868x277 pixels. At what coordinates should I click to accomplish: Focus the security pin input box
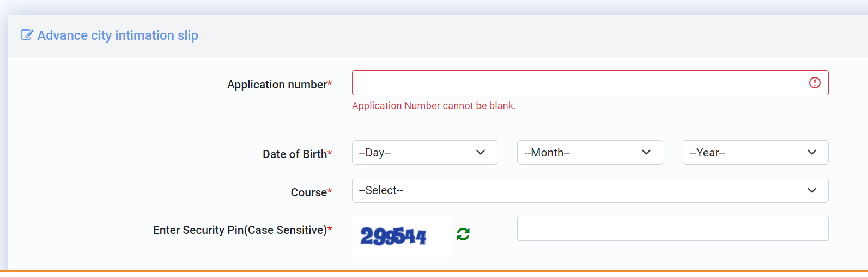(x=672, y=228)
